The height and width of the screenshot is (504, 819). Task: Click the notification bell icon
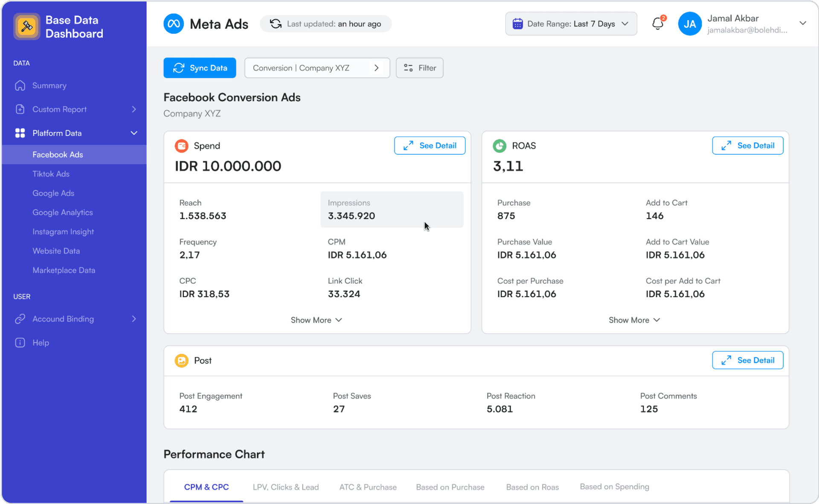tap(657, 24)
